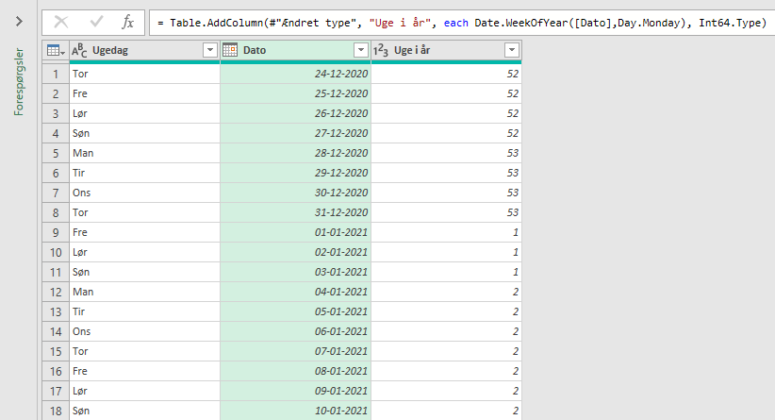
Task: Click date cell 10-01-2021
Action: tap(296, 411)
